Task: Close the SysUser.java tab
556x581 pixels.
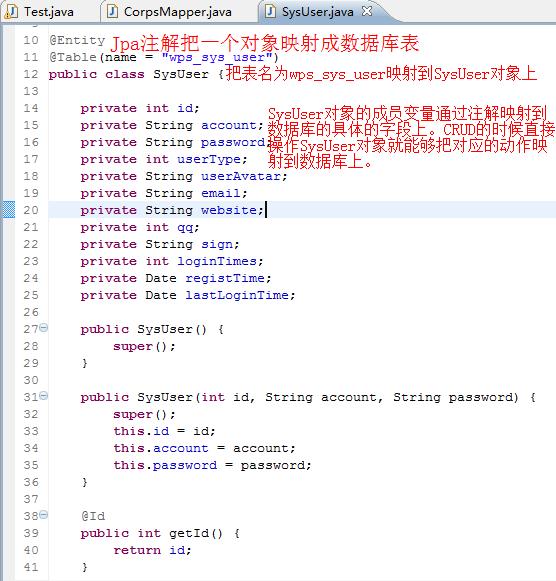Action: tap(367, 11)
